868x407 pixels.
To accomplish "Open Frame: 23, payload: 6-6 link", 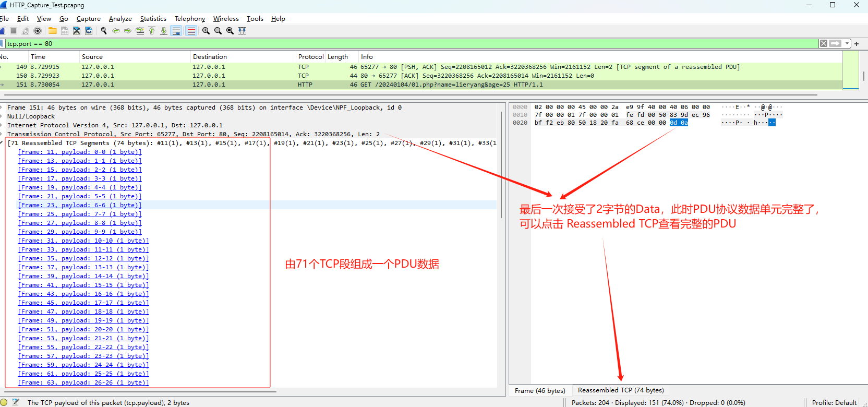I will 80,205.
